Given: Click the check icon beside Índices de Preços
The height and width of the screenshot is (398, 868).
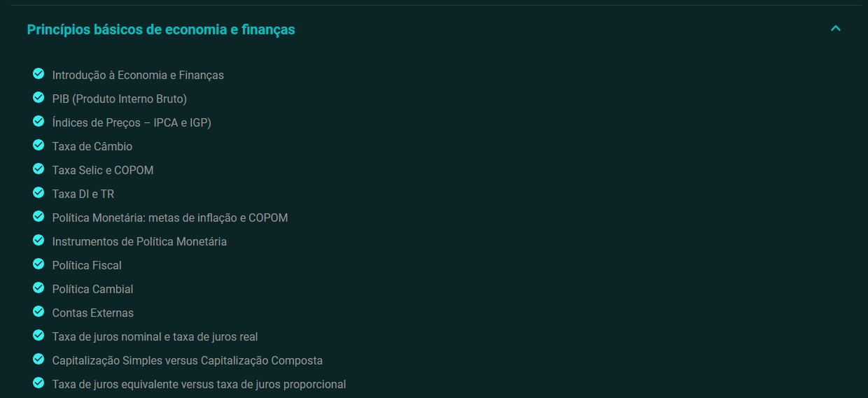Looking at the screenshot, I should pos(38,121).
